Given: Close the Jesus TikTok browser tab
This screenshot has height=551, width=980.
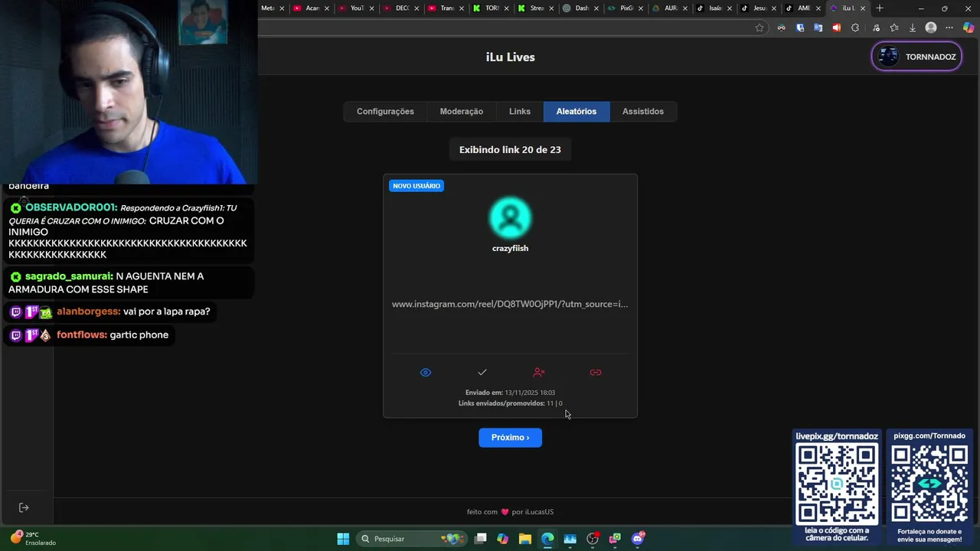Looking at the screenshot, I should click(773, 8).
